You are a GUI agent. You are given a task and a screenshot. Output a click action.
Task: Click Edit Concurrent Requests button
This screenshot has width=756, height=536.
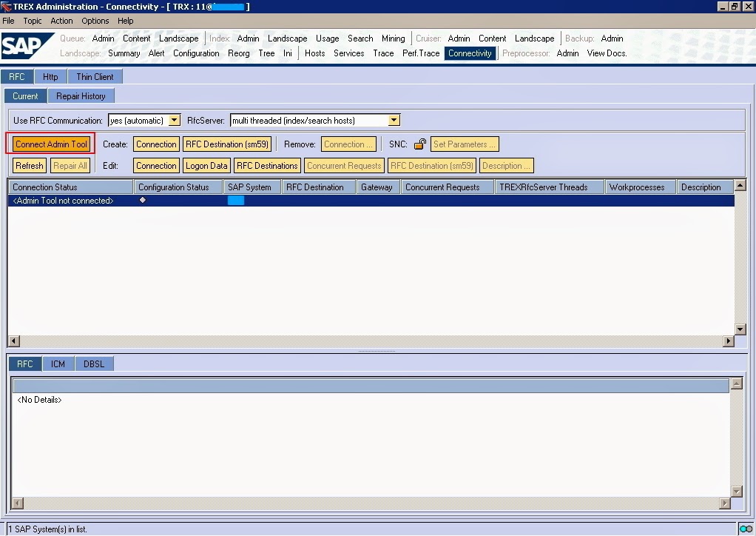[344, 166]
